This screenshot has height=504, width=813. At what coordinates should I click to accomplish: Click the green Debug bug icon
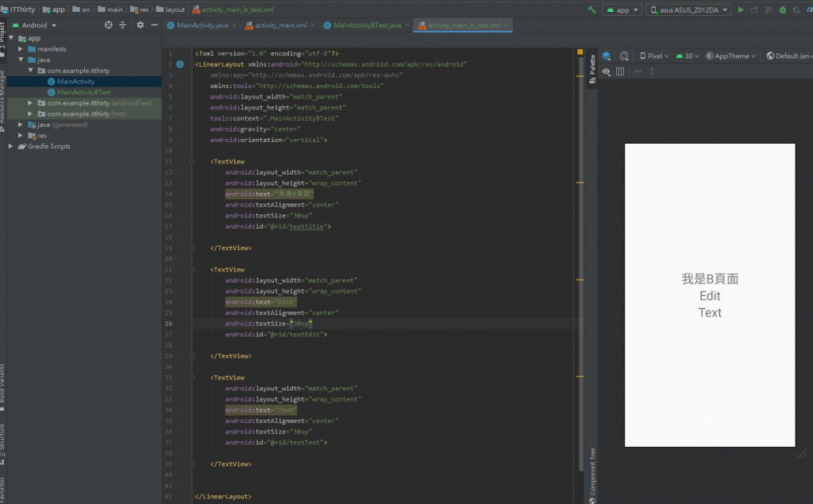tap(782, 10)
